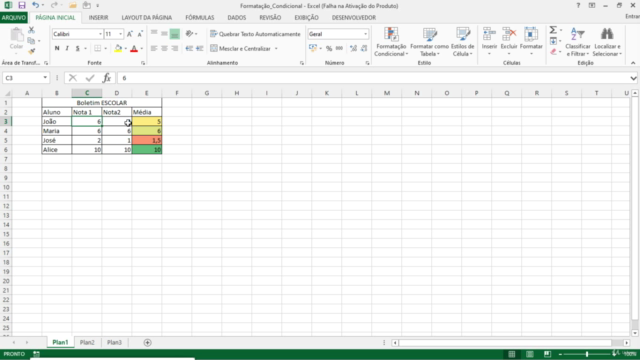Open the Geral number format dropdown
The image size is (640, 360).
click(365, 34)
